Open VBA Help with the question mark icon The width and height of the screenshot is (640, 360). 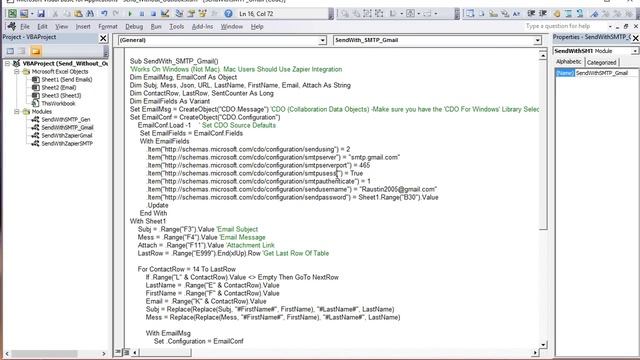pos(228,13)
